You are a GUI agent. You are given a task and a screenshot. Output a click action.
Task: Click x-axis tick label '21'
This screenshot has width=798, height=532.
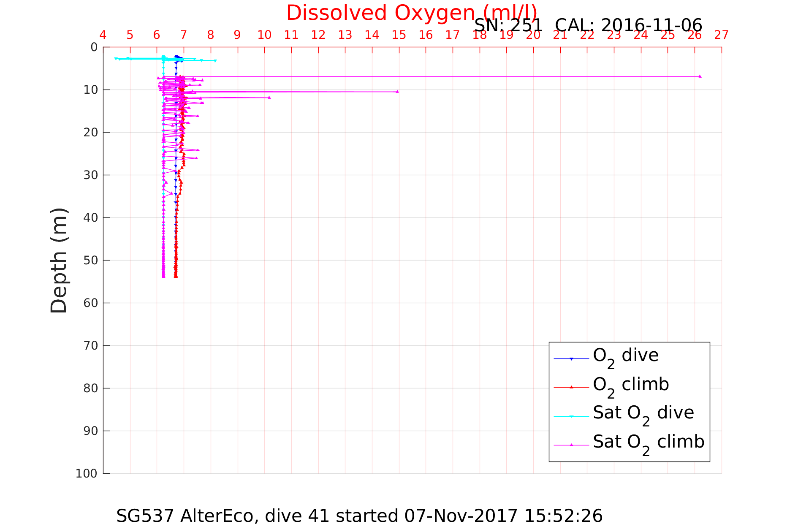click(560, 35)
